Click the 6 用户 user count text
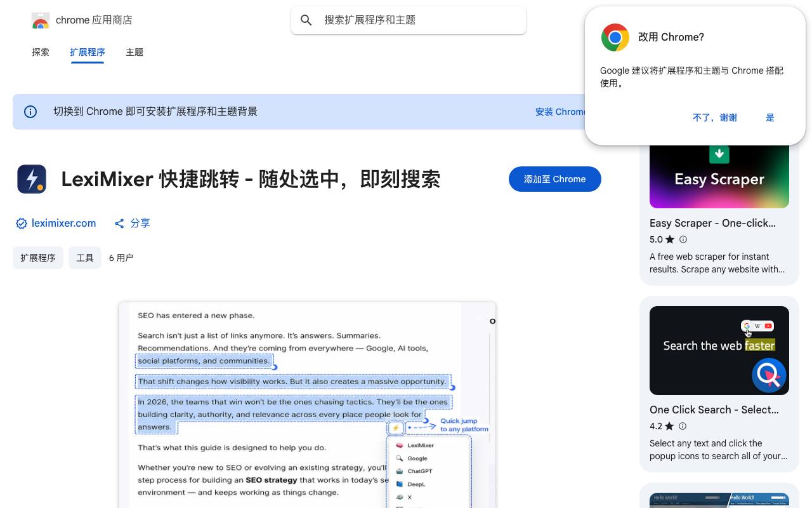This screenshot has height=508, width=812. (x=121, y=258)
